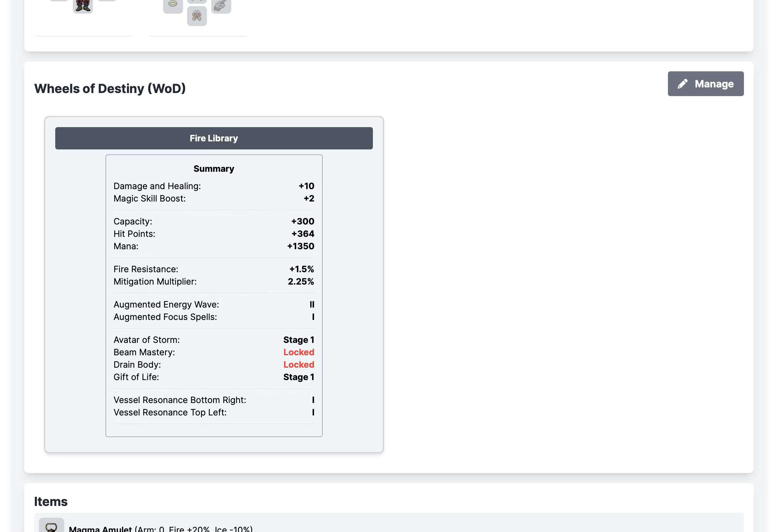Open the Fire Library header bar

(214, 138)
